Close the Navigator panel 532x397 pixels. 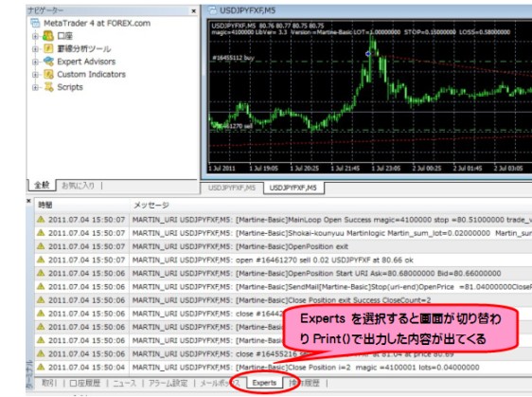(x=194, y=10)
